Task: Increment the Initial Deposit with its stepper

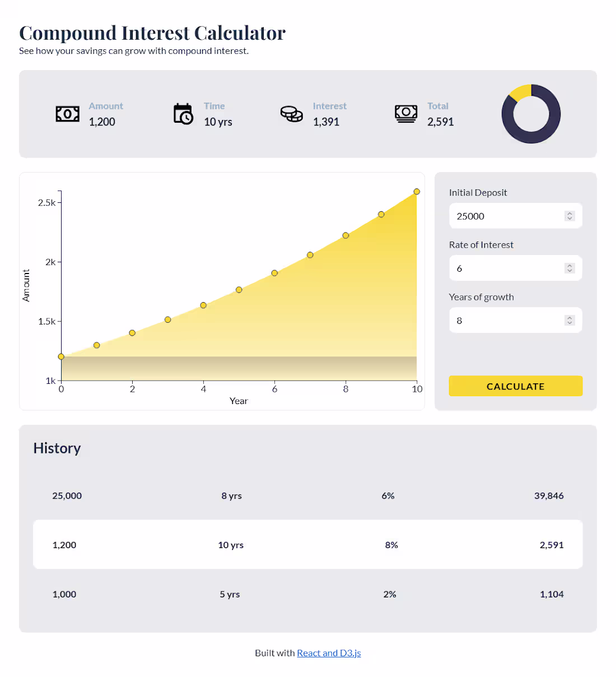Action: pyautogui.click(x=570, y=213)
